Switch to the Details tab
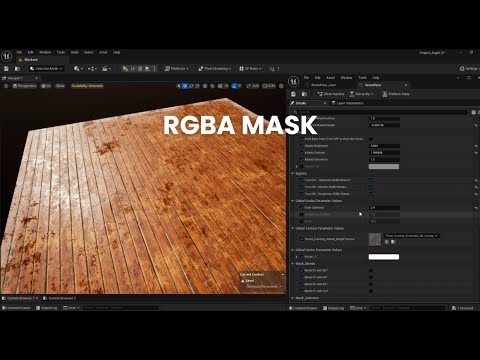Screen dimensions: 480x360 click(300, 103)
